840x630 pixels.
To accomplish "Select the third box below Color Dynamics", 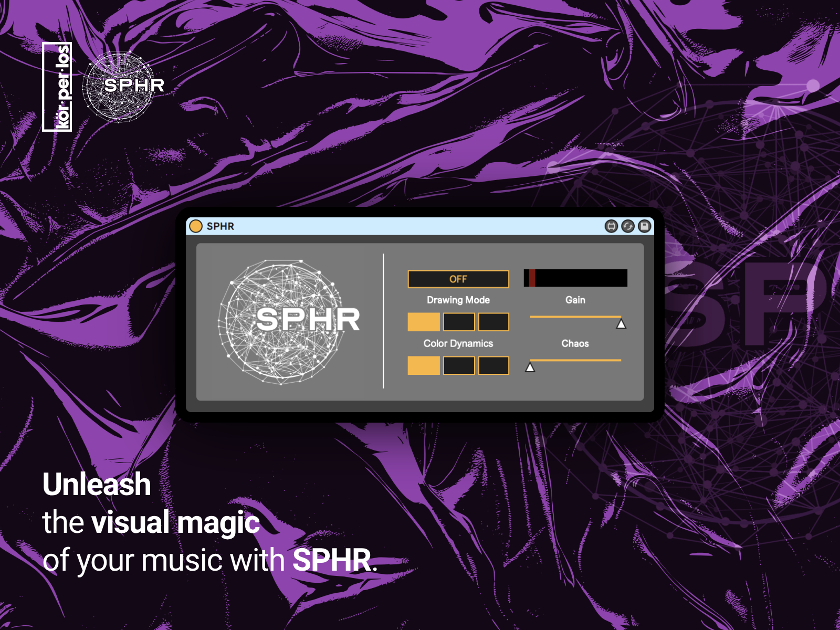I will [493, 365].
